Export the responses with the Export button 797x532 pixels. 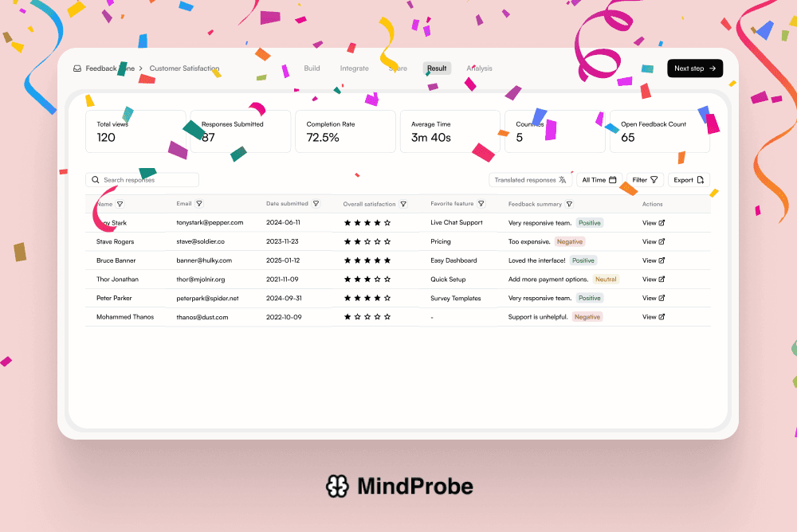(689, 180)
